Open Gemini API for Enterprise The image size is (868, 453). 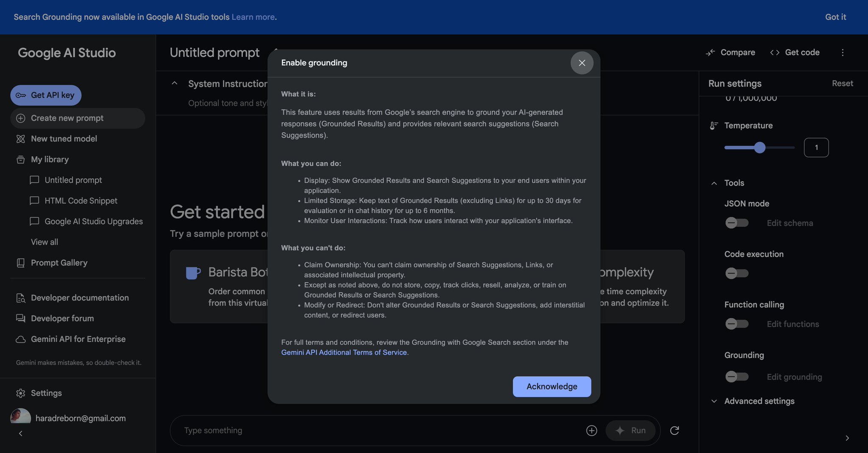pyautogui.click(x=78, y=339)
